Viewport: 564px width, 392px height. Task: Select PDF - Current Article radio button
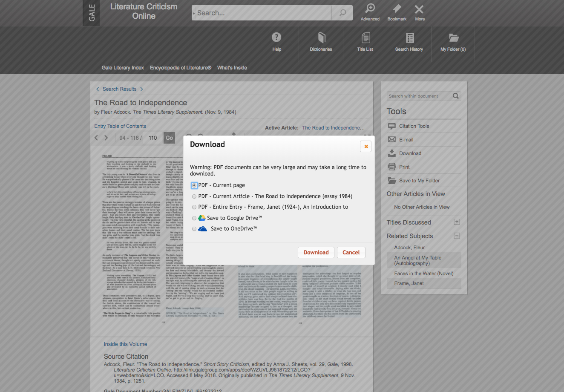pos(194,196)
